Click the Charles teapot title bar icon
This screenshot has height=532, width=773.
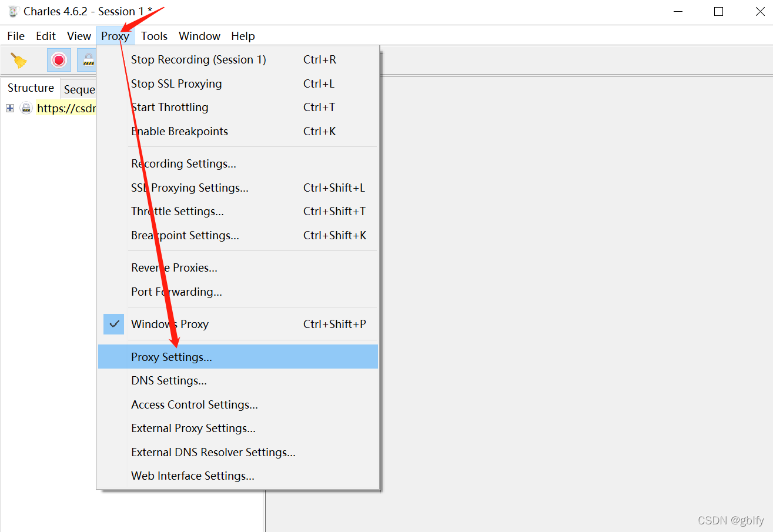(x=13, y=12)
